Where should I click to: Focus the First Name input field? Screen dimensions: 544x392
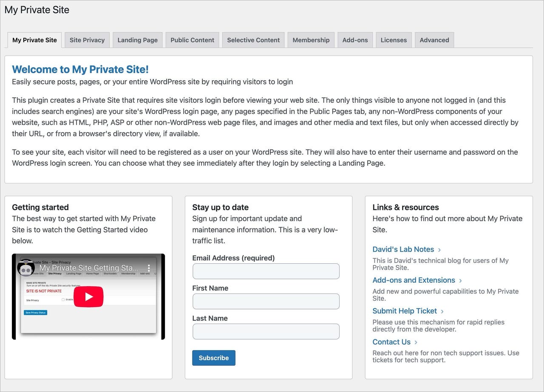point(266,302)
